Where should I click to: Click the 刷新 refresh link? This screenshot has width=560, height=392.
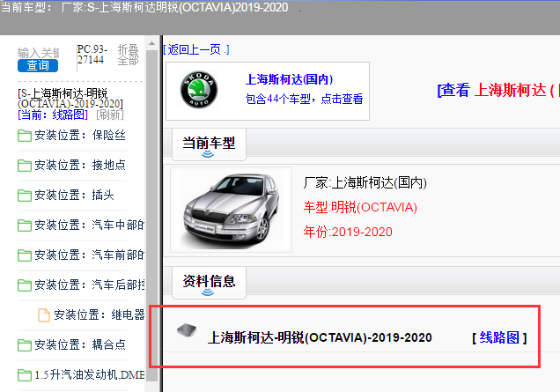[x=110, y=115]
